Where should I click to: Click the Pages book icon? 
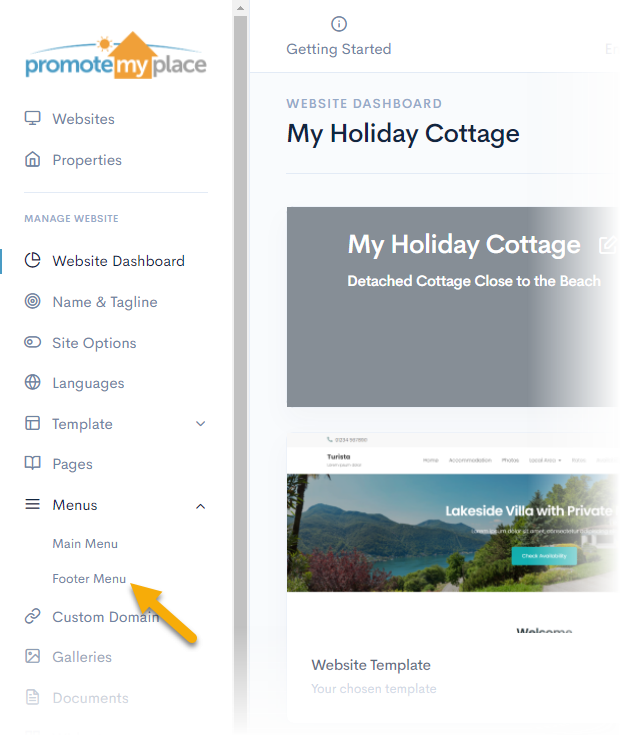tap(32, 463)
